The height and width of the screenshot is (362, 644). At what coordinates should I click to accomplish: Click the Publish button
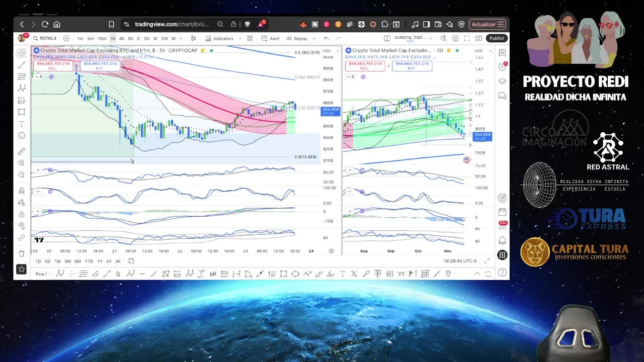pos(497,38)
